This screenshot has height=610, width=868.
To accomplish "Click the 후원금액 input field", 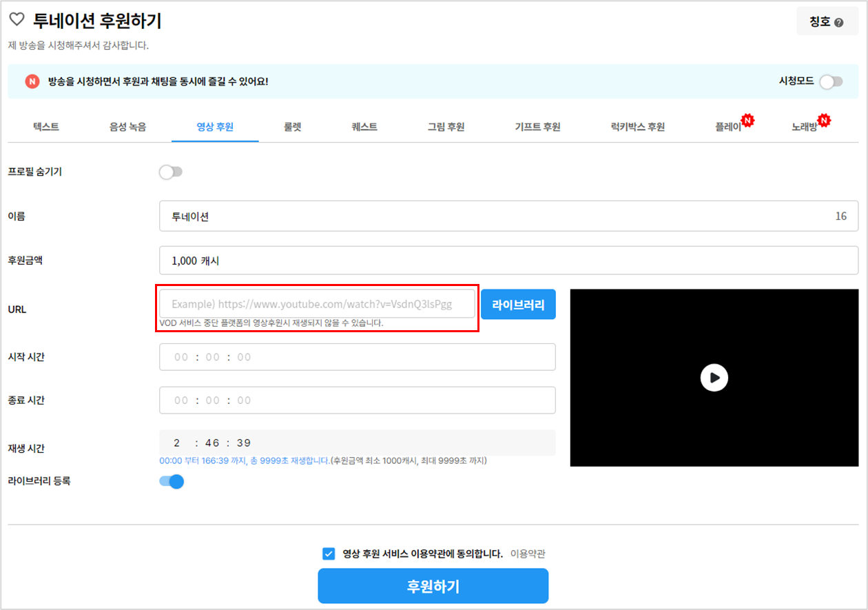I will tap(508, 261).
